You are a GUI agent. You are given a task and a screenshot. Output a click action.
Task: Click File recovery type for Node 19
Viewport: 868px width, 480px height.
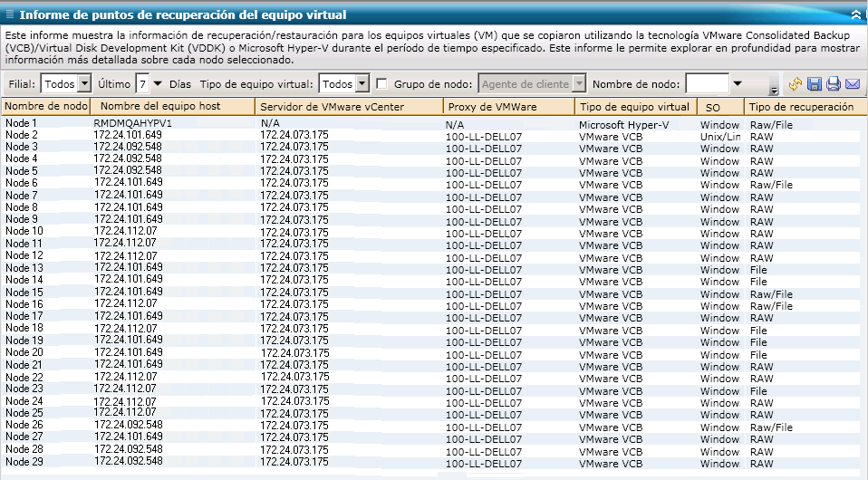(x=758, y=342)
